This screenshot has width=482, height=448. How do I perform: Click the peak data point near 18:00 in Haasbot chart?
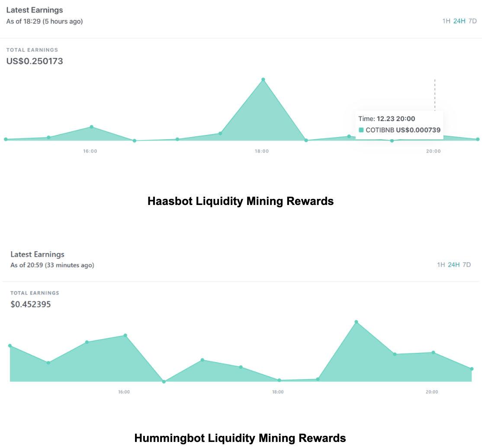tap(263, 80)
